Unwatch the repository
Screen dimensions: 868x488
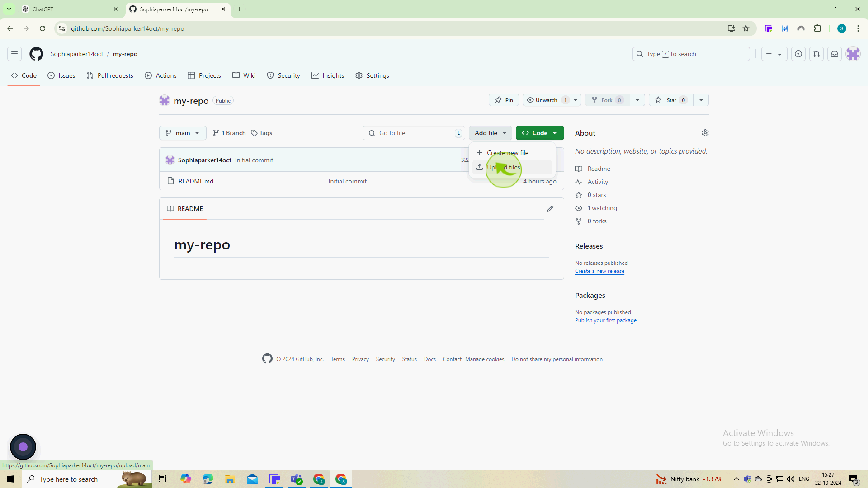pos(547,100)
